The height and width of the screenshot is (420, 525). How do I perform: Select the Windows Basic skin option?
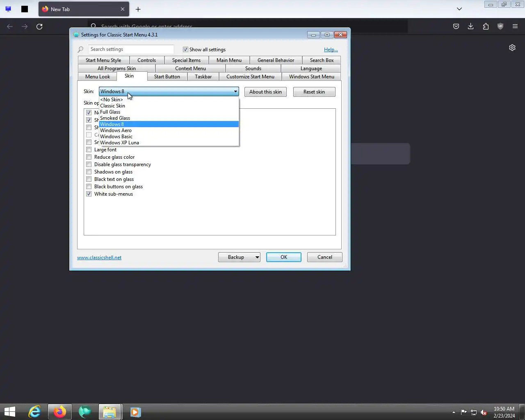click(x=169, y=137)
